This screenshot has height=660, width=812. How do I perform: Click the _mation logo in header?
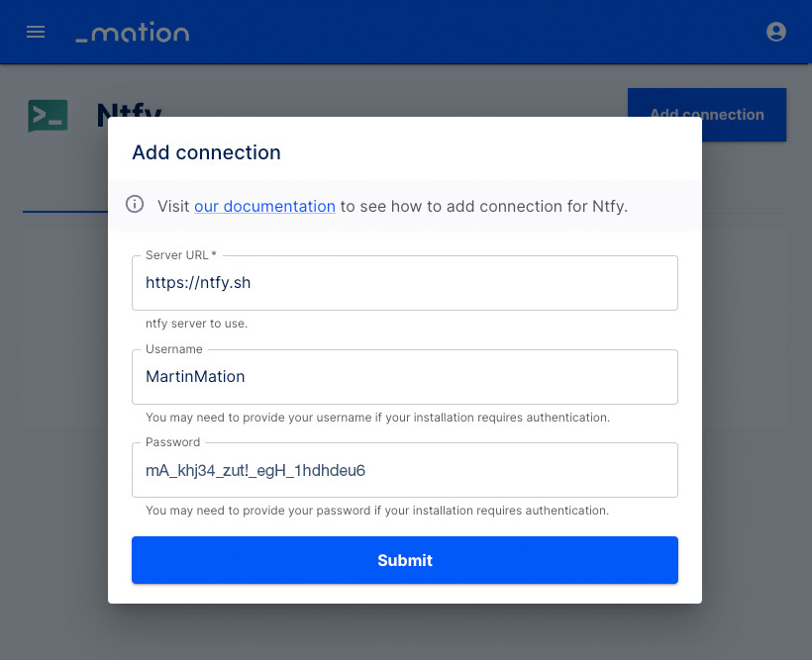133,32
